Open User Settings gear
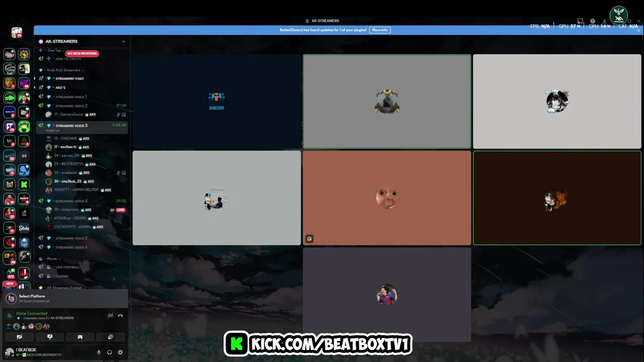The height and width of the screenshot is (362, 644). (120, 352)
